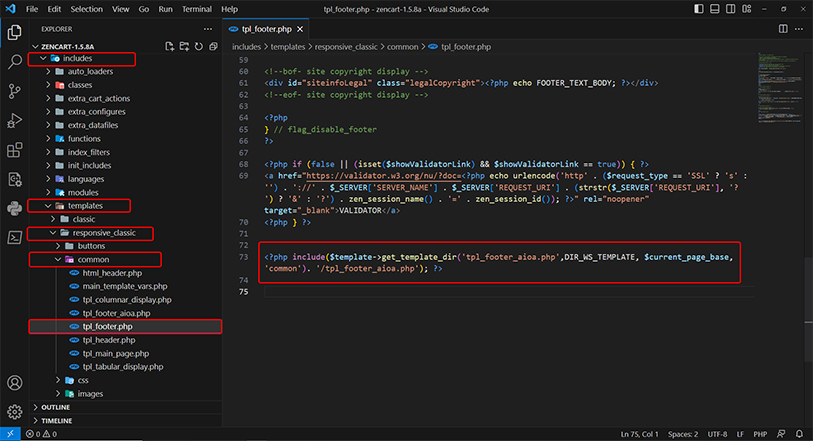Open tpl_header.php in the file tree

109,340
